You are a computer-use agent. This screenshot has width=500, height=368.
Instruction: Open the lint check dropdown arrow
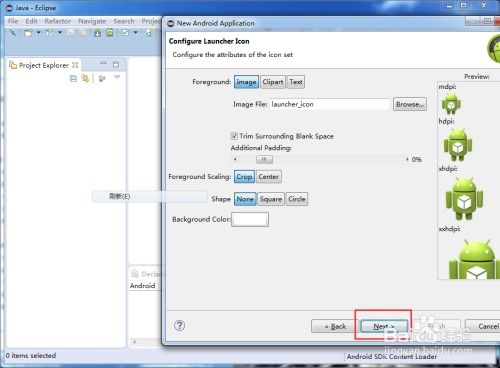(135, 33)
